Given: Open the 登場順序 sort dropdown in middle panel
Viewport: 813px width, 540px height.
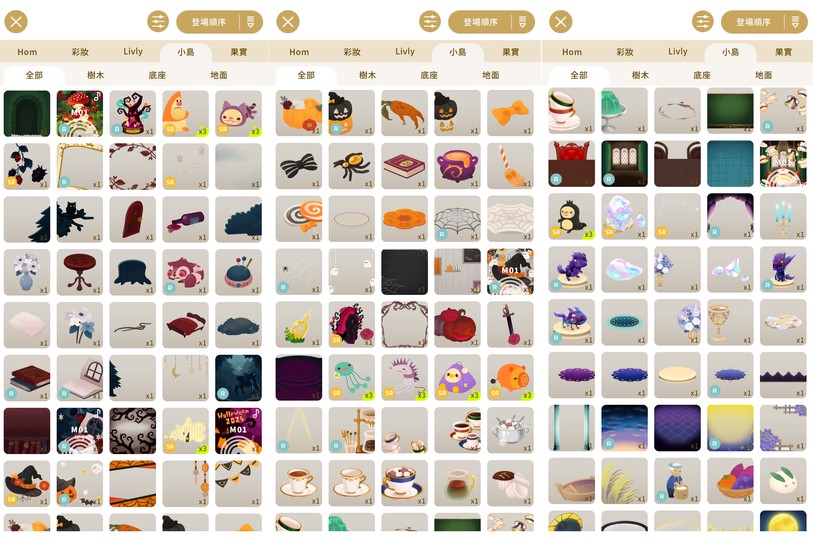Looking at the screenshot, I should tap(480, 22).
